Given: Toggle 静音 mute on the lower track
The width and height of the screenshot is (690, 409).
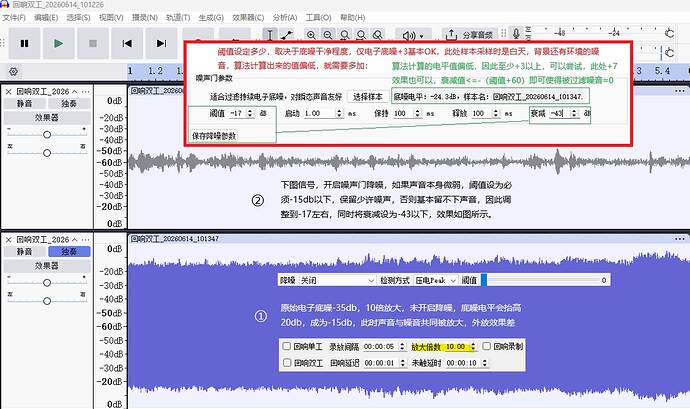Looking at the screenshot, I should coord(24,251).
